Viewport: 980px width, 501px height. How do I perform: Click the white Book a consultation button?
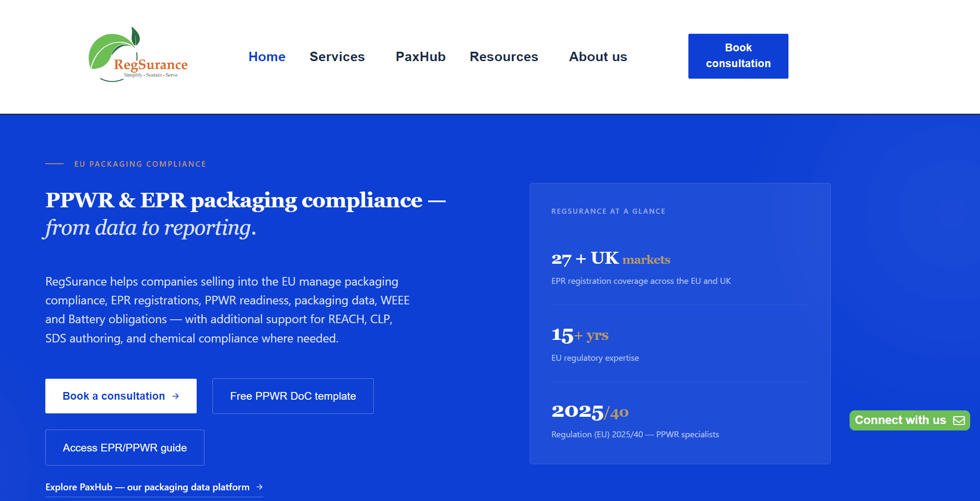tap(121, 396)
